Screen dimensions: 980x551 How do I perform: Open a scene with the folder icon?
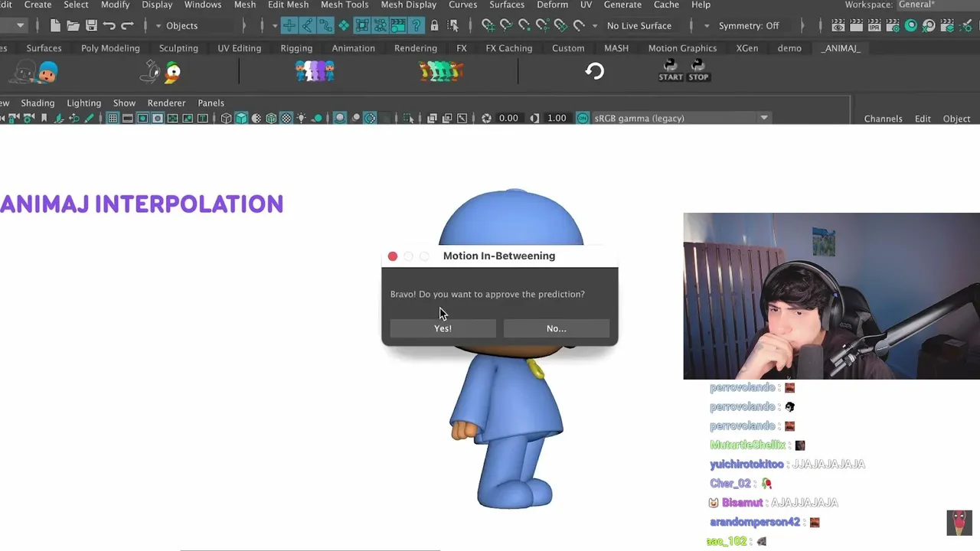click(x=73, y=25)
